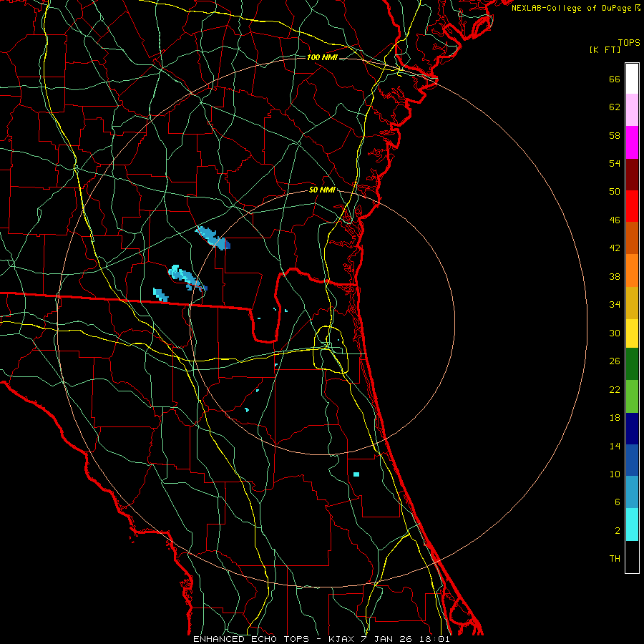644x644 pixels.
Task: Click the "26" legend value
Action: point(615,361)
